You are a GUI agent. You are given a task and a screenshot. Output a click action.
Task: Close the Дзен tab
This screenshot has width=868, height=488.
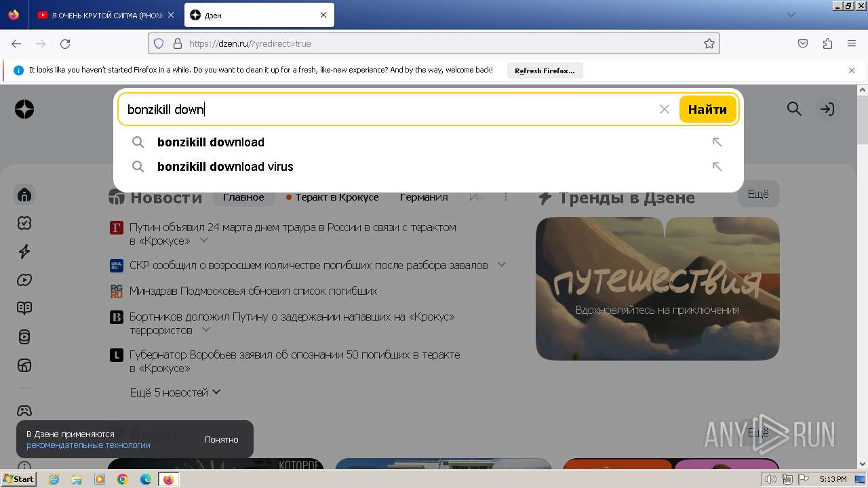coord(323,15)
